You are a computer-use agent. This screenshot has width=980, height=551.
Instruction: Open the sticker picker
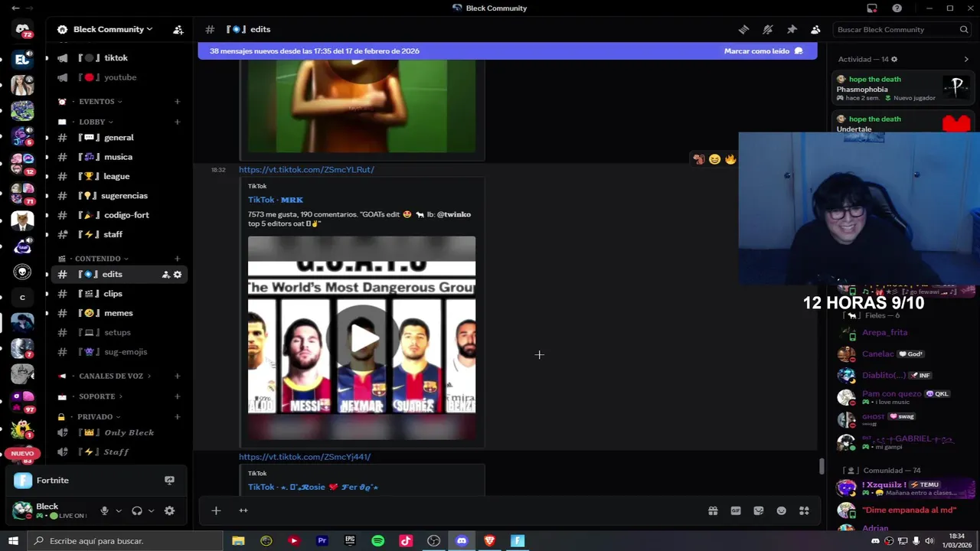coord(759,510)
